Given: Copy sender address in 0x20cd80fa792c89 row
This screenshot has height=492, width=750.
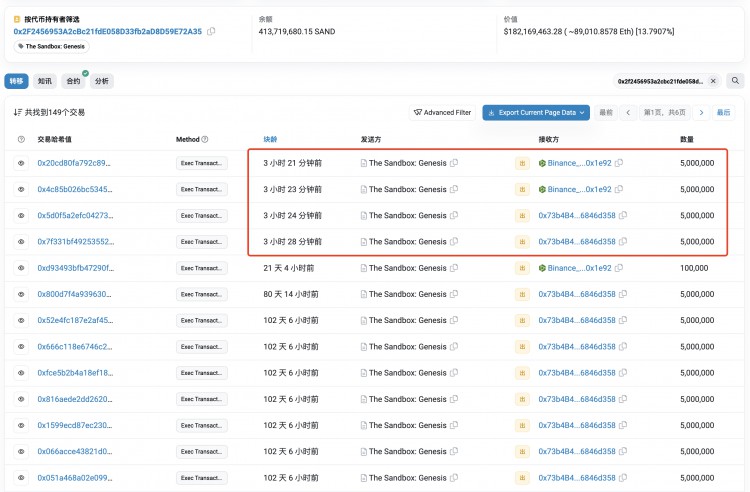Looking at the screenshot, I should (x=454, y=163).
